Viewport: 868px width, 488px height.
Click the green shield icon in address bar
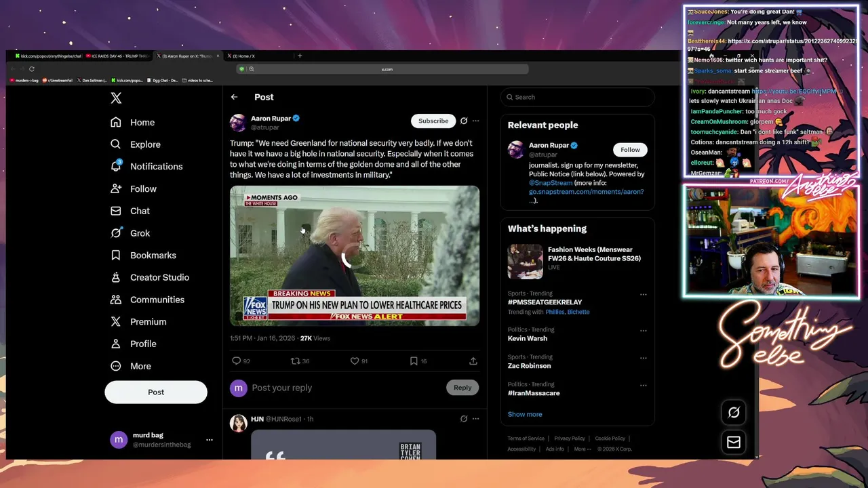point(241,69)
